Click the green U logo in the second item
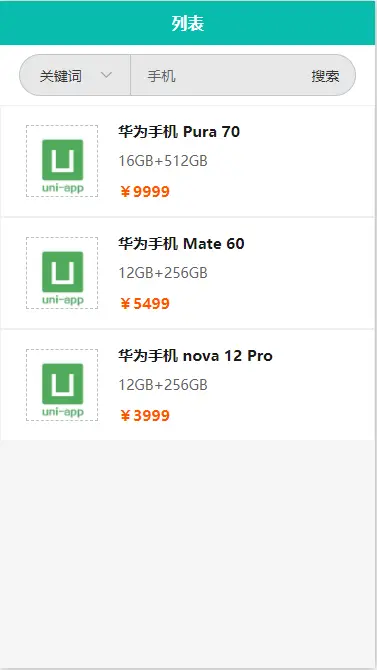This screenshot has width=377, height=670. point(62,272)
